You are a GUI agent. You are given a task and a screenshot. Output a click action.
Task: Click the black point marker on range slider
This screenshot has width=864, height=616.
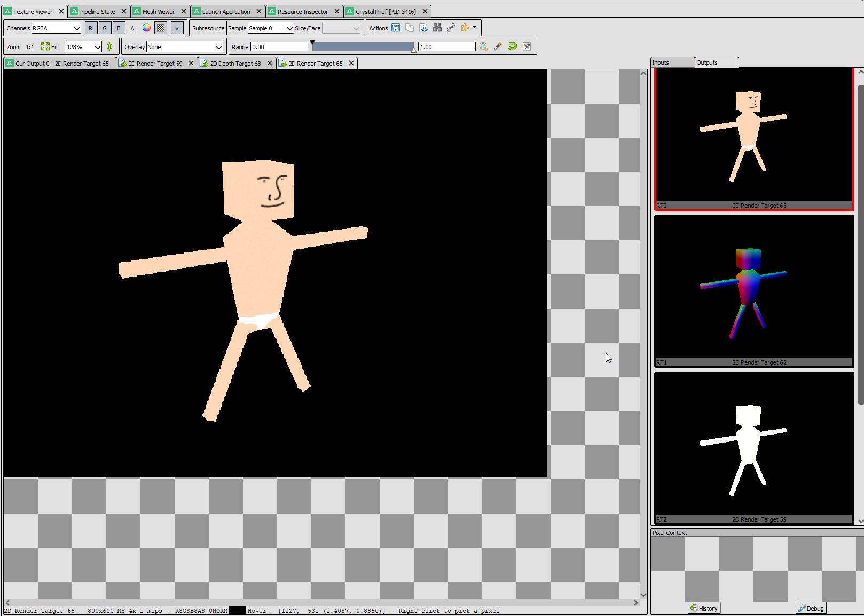click(x=313, y=42)
